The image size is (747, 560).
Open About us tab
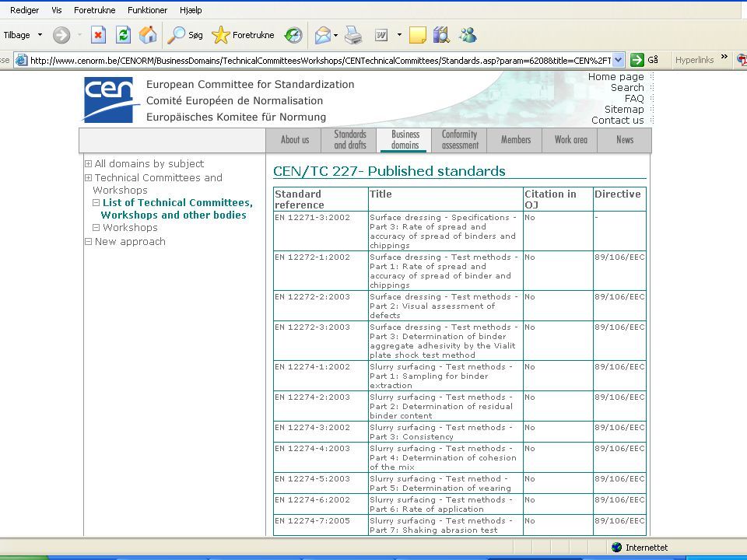[294, 140]
